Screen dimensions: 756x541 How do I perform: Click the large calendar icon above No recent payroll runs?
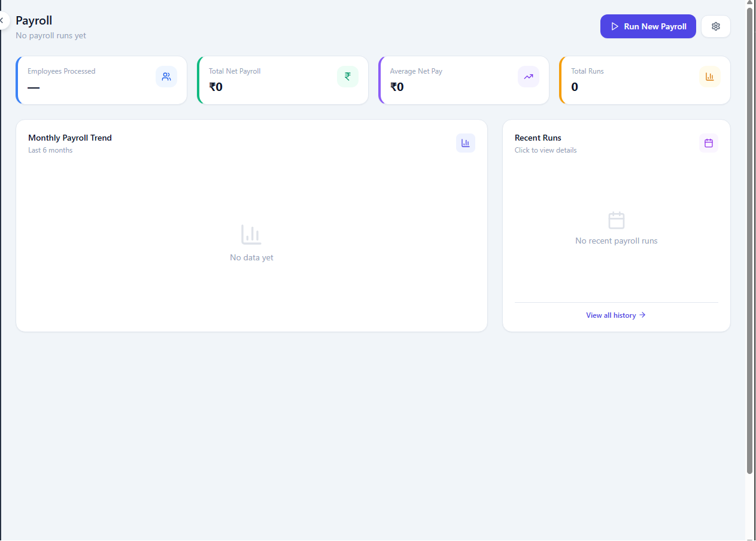point(617,220)
